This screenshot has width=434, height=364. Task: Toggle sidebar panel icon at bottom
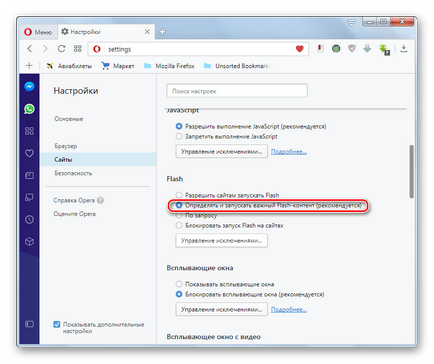29,324
